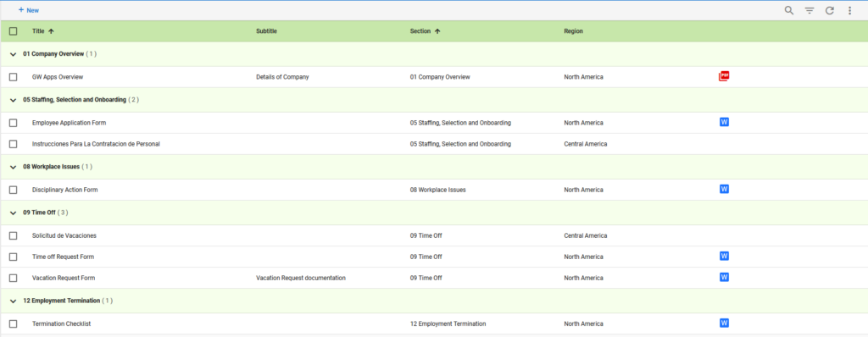Open the search icon in toolbar
Image resolution: width=868 pixels, height=337 pixels.
tap(789, 10)
